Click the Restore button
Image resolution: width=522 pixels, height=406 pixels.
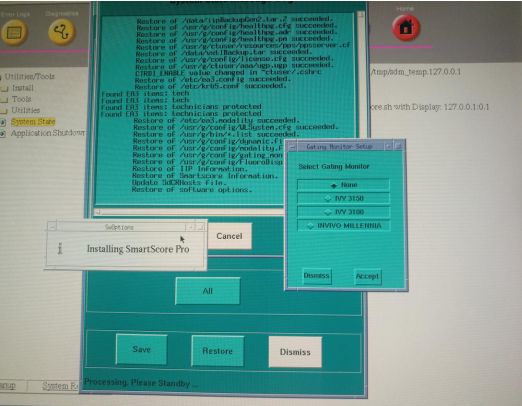[x=217, y=351]
